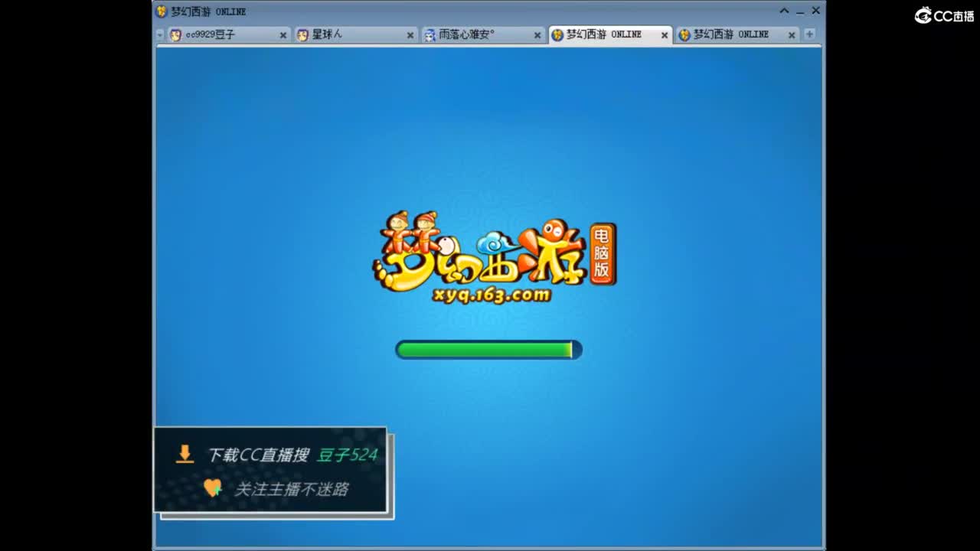Click the avatar icon on cc9929豆子 tab
Image resolution: width=980 pixels, height=551 pixels.
pos(175,35)
